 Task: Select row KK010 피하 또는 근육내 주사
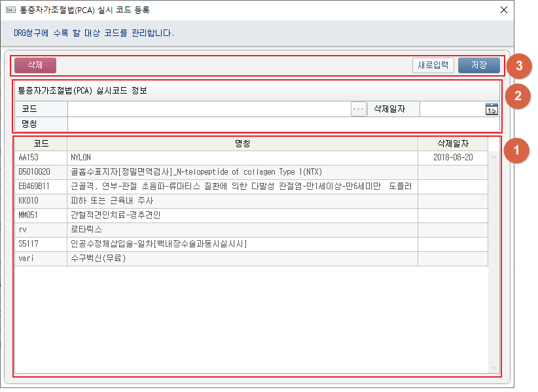coord(242,201)
